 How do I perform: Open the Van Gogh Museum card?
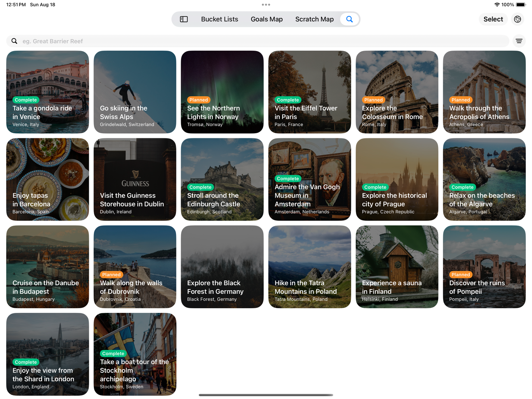[x=310, y=179]
